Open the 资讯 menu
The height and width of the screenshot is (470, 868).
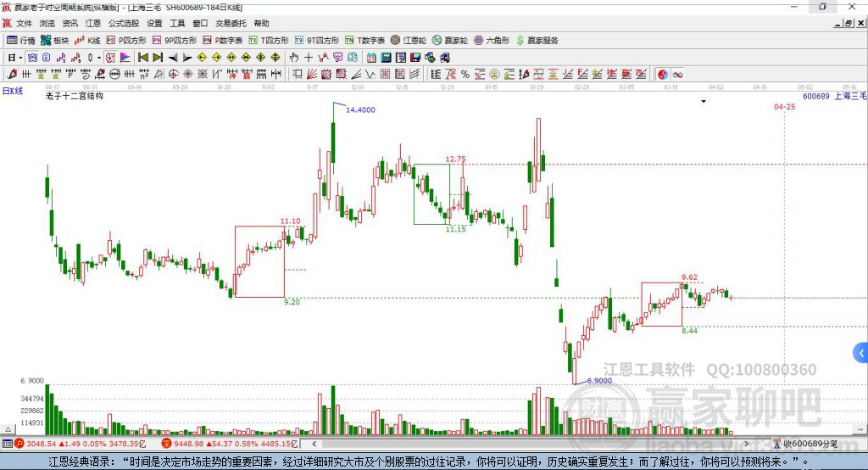pyautogui.click(x=70, y=23)
